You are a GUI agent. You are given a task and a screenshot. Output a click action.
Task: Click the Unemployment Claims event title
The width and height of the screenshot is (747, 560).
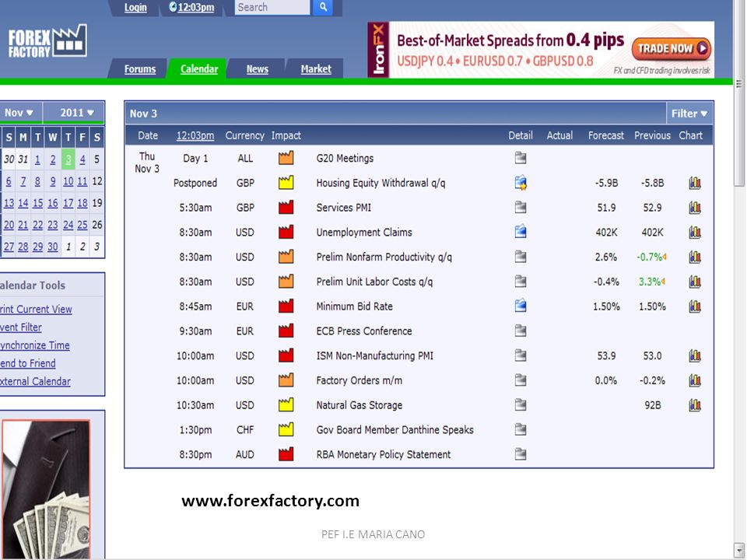364,233
